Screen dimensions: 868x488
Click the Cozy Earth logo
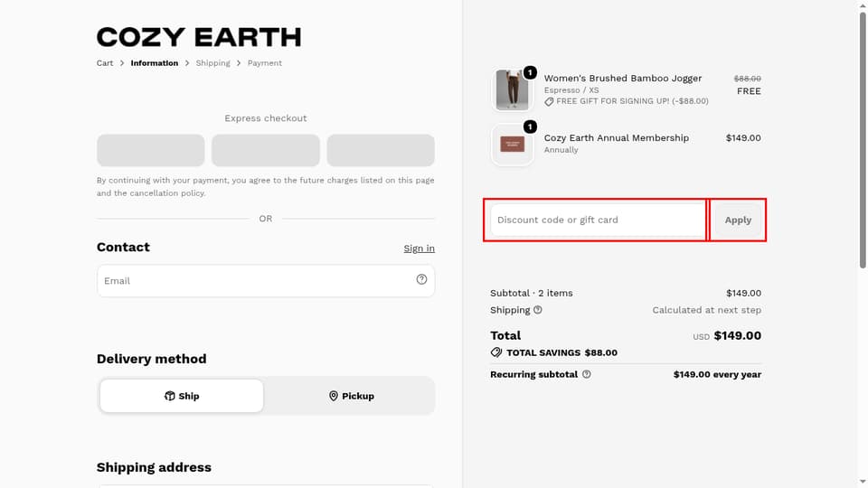point(199,38)
